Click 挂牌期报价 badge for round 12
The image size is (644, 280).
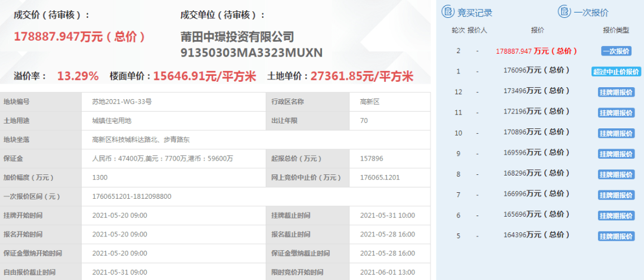(615, 92)
